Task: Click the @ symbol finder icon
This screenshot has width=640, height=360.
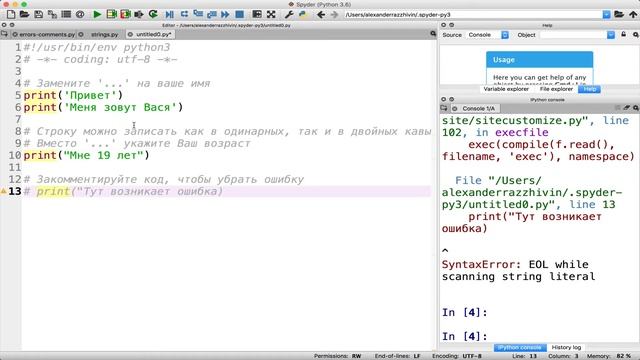Action: pyautogui.click(x=80, y=15)
